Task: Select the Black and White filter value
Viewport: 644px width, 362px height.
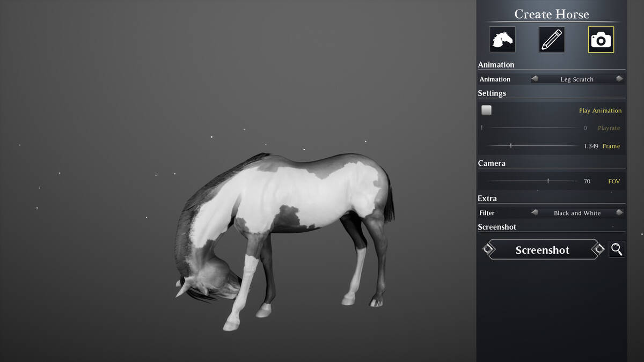Action: [x=577, y=213]
